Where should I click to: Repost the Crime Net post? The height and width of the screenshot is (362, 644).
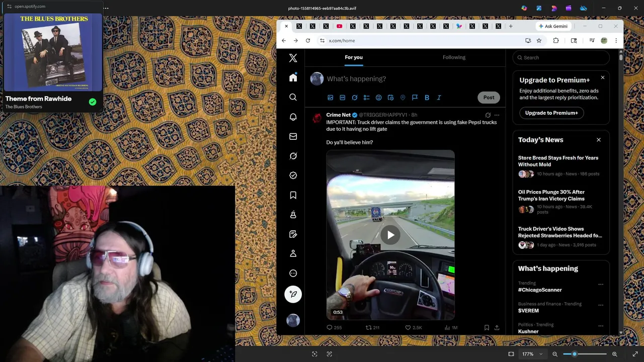(x=372, y=327)
